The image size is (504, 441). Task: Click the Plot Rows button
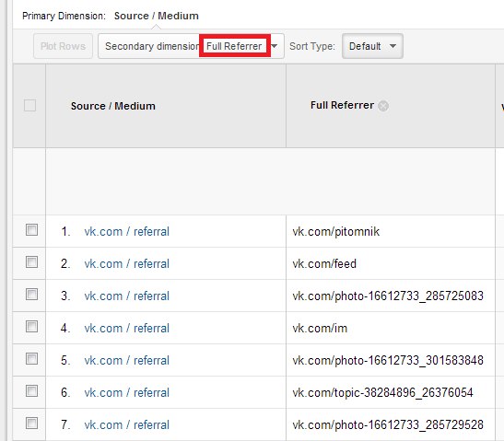point(63,46)
